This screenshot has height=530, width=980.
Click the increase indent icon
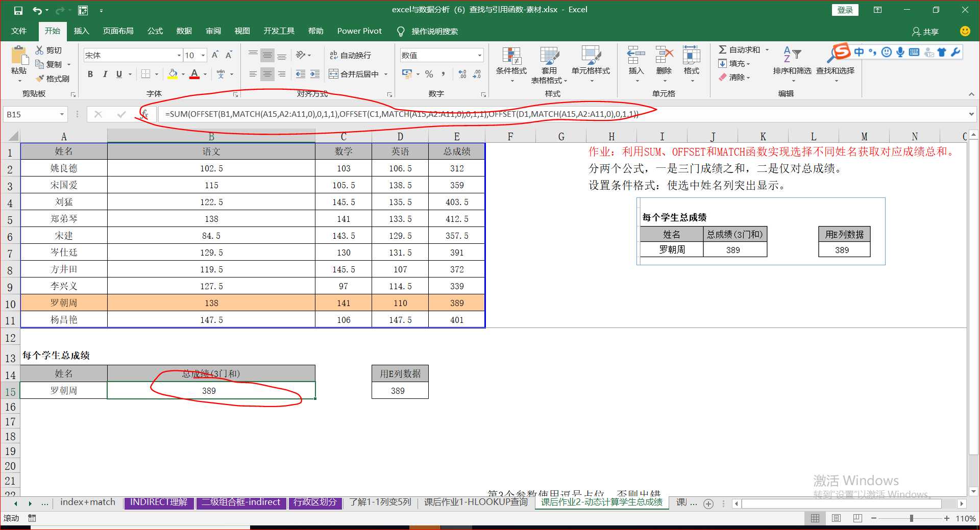[x=315, y=74]
